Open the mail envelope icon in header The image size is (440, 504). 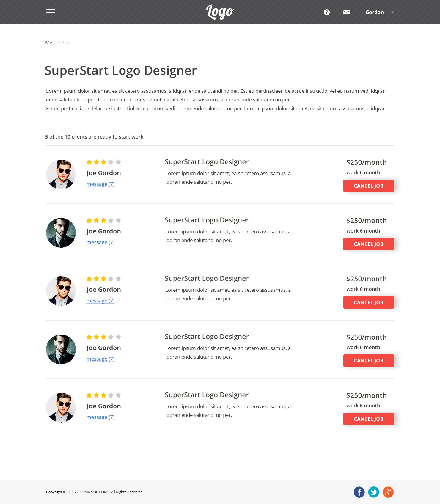point(346,12)
